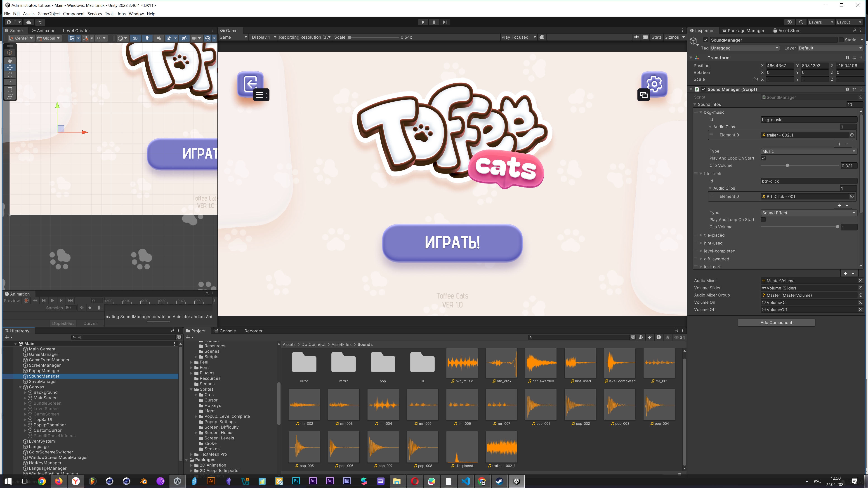Click the Mute Audio icon in Game view
Screen dimensions: 868x488
636,37
